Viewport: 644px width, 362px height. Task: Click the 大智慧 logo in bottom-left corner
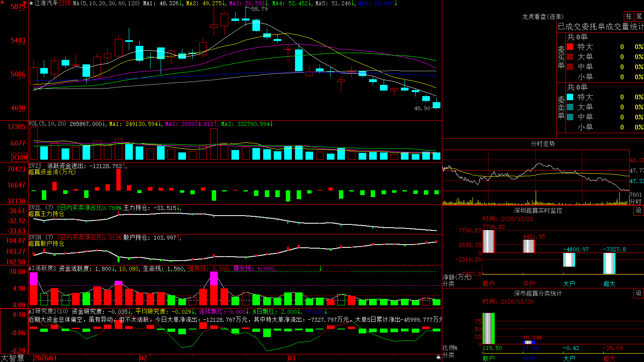12,358
